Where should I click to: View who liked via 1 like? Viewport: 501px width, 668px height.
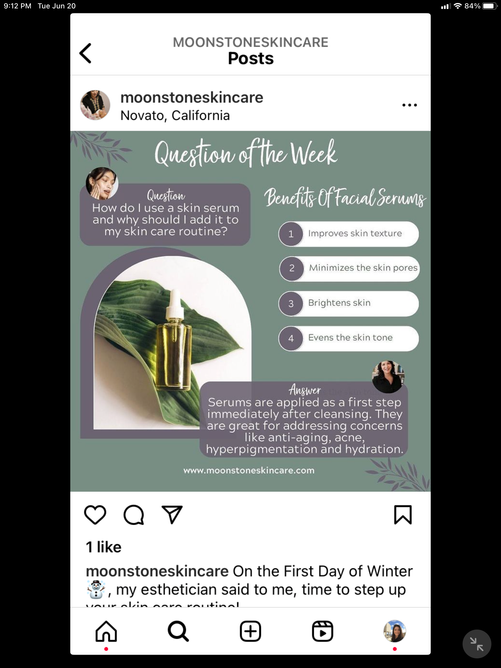coord(104,547)
